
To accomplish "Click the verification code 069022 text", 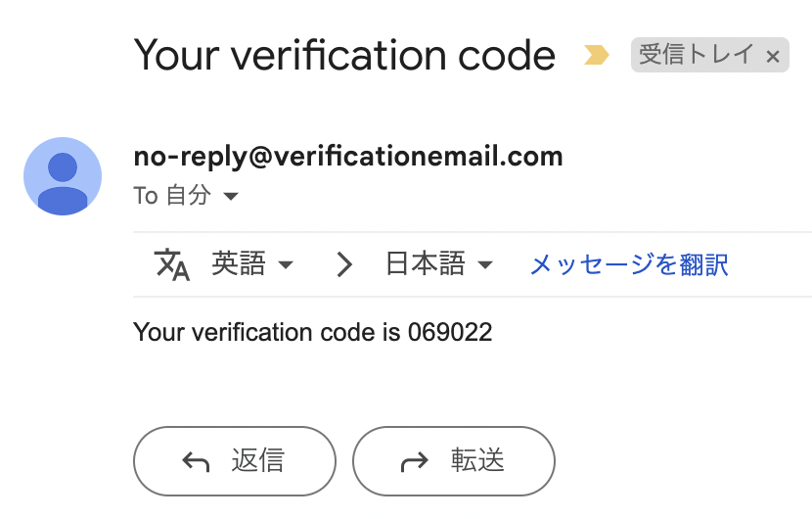I will point(450,332).
